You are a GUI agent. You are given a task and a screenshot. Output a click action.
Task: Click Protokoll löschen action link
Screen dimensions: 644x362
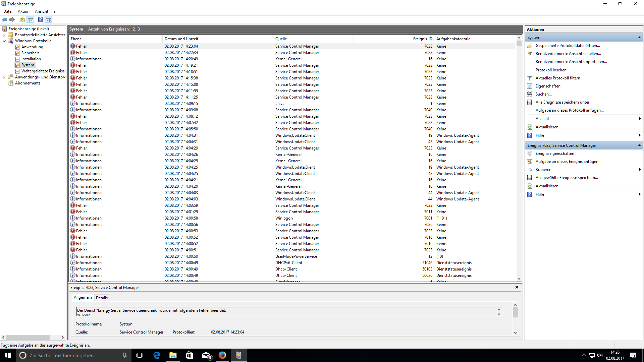552,70
